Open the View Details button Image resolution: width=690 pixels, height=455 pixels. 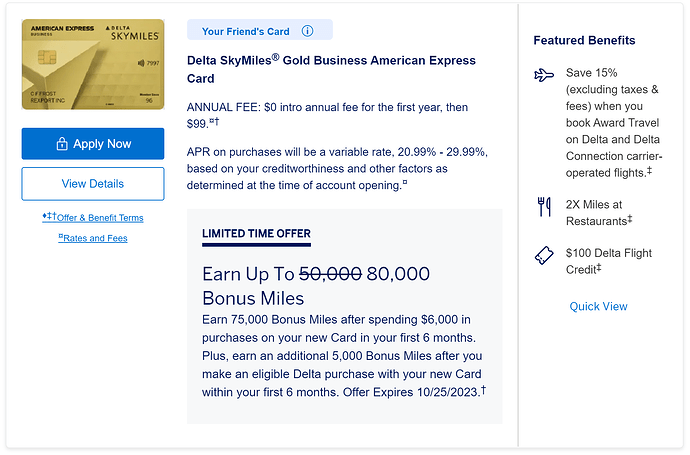tap(93, 184)
